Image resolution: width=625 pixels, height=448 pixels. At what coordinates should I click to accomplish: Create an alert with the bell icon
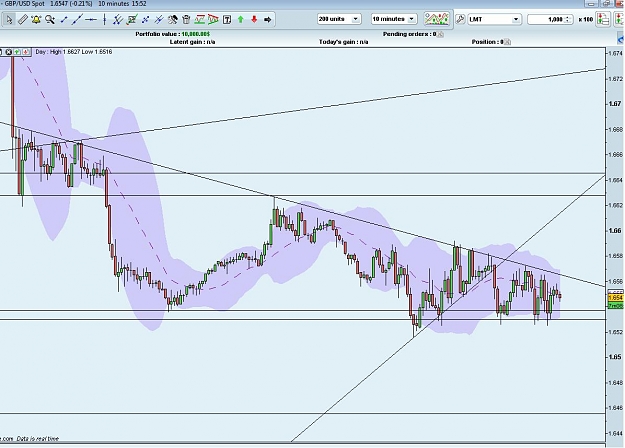coord(36,19)
